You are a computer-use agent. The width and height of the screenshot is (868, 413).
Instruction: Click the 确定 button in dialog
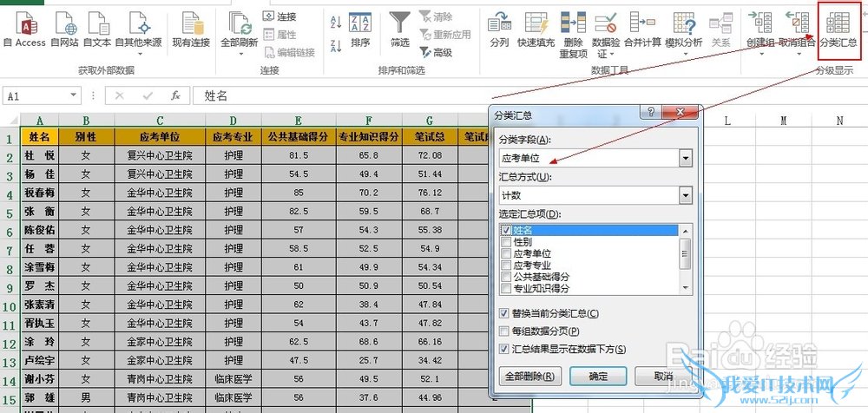(598, 377)
